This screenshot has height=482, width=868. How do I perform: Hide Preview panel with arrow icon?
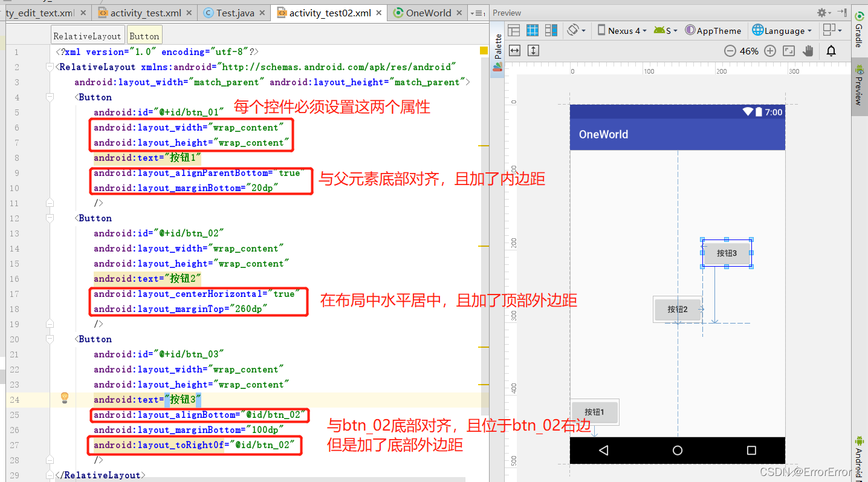[842, 13]
